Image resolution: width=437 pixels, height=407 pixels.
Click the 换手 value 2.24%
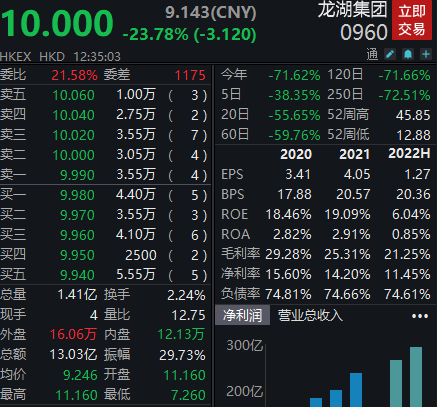(x=186, y=295)
